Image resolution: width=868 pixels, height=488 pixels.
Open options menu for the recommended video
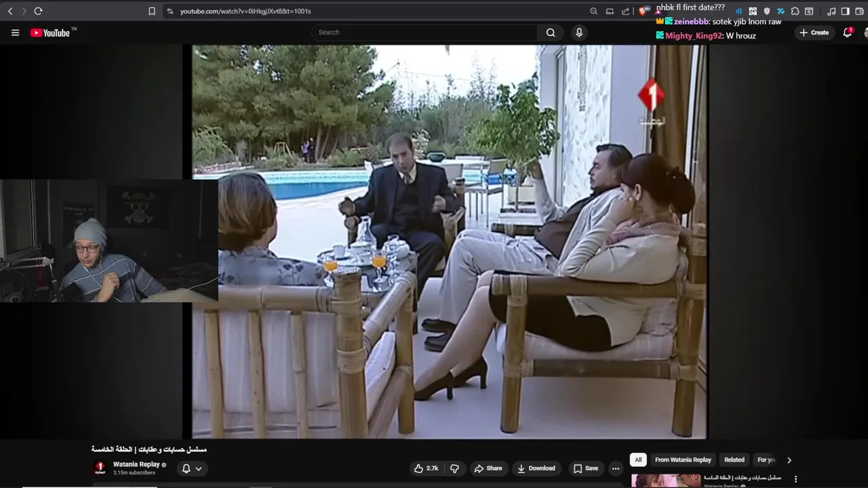[795, 479]
